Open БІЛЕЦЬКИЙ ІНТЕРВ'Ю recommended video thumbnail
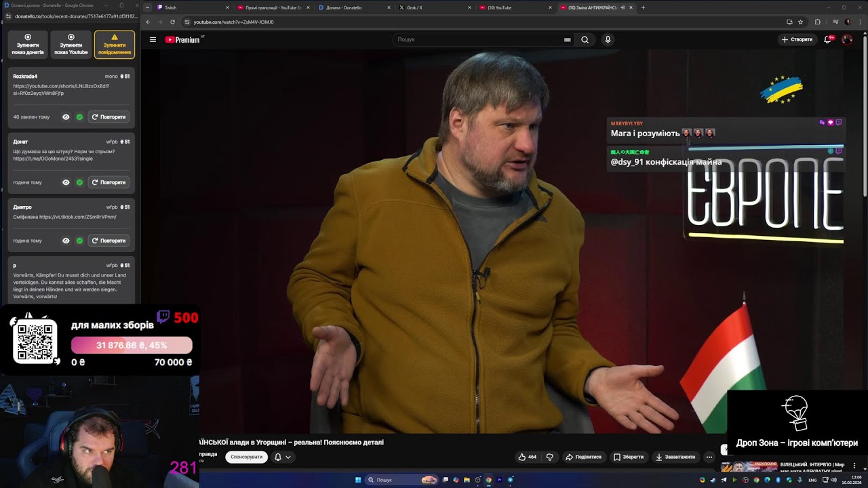Screen dimensions: 868x488 click(749, 467)
